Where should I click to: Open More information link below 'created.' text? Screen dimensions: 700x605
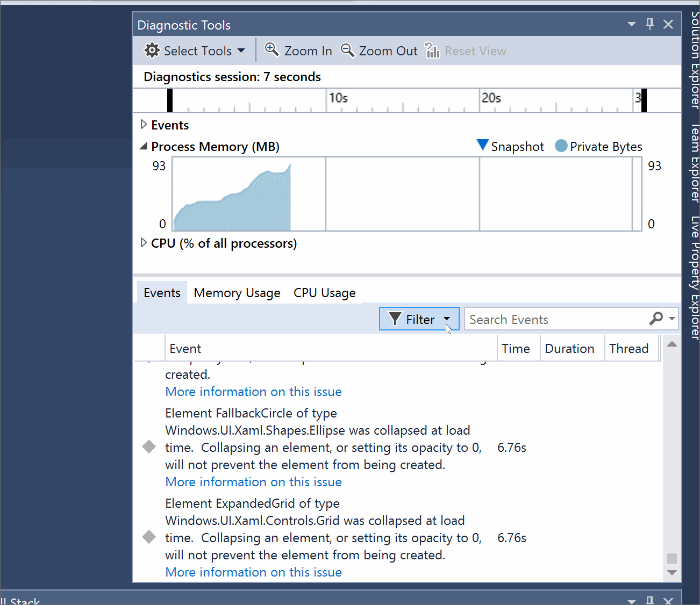[x=253, y=392]
